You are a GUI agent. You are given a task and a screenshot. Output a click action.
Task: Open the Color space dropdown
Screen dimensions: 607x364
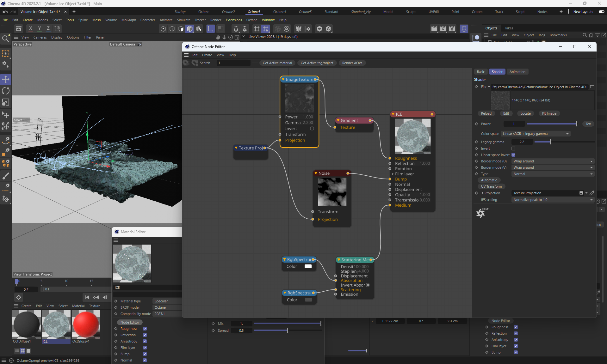pos(536,134)
